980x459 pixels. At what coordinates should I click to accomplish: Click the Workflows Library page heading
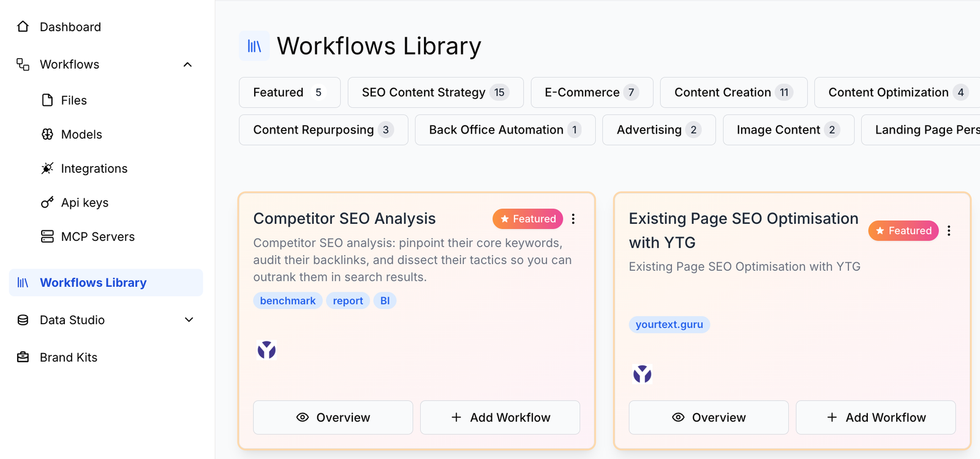click(x=379, y=46)
